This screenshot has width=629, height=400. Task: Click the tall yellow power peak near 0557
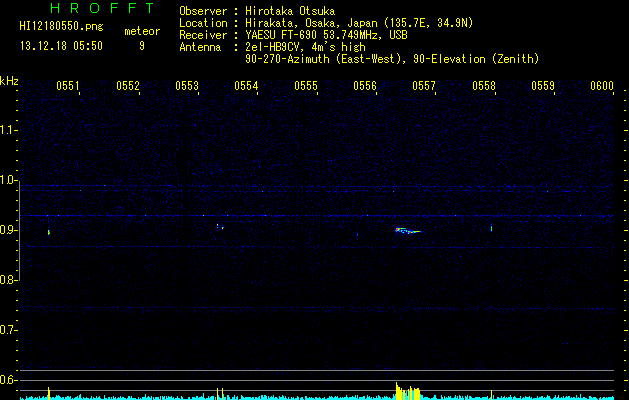[408, 391]
